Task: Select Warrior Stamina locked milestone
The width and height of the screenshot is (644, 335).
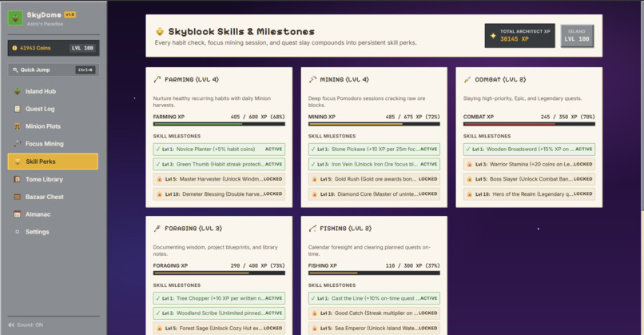Action: click(x=529, y=164)
